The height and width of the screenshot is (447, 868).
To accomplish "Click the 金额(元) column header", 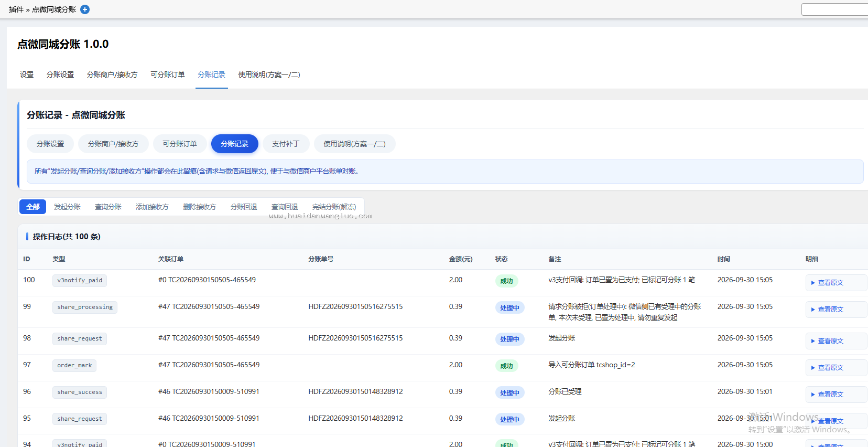I will point(461,259).
